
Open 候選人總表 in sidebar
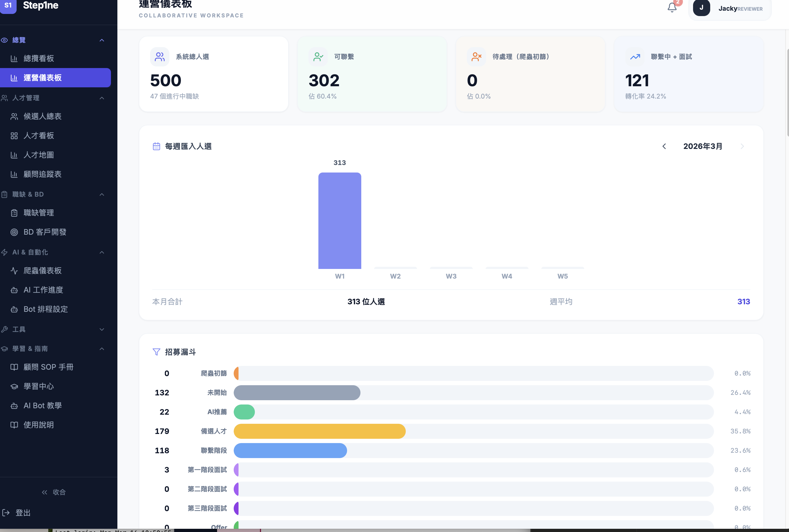click(42, 116)
